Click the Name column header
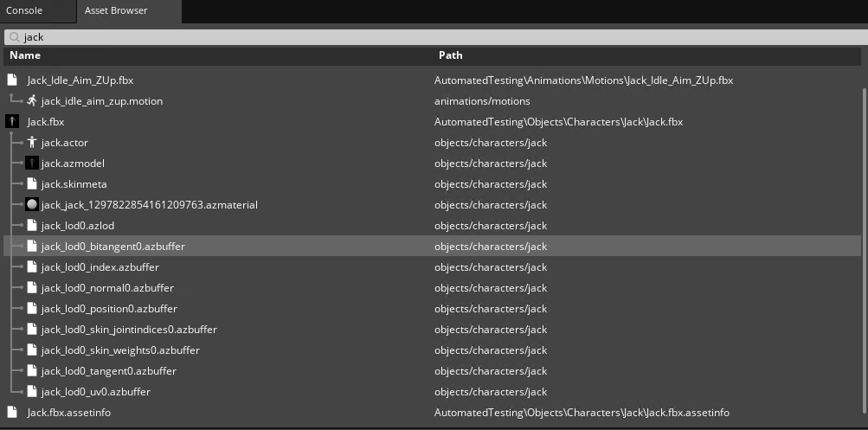The width and height of the screenshot is (868, 430). point(25,55)
